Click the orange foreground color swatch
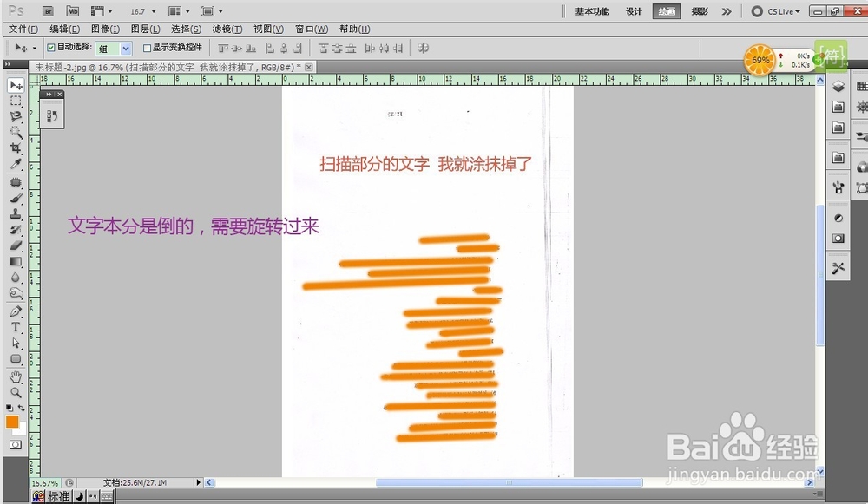 12,422
